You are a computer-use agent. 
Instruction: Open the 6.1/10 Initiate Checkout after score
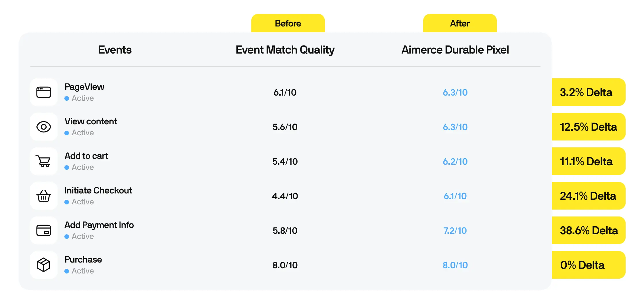click(455, 196)
